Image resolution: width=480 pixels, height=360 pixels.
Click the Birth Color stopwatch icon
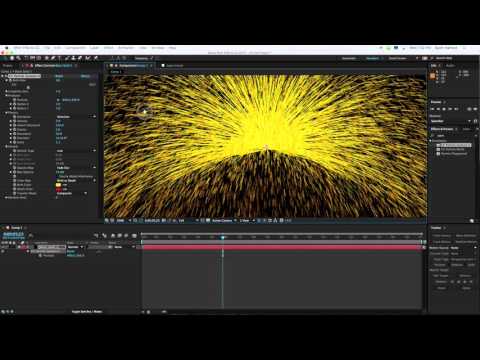coord(15,185)
